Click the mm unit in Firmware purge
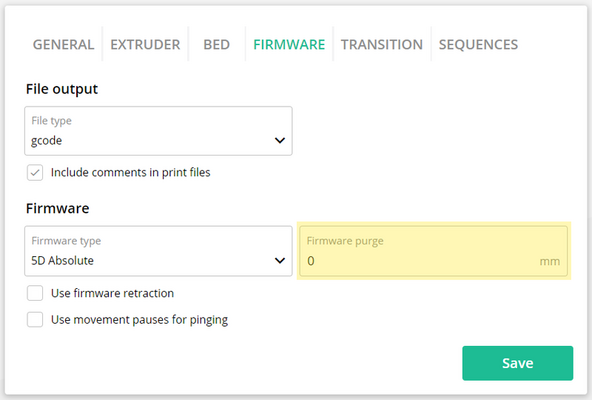592x400 pixels. [x=550, y=261]
